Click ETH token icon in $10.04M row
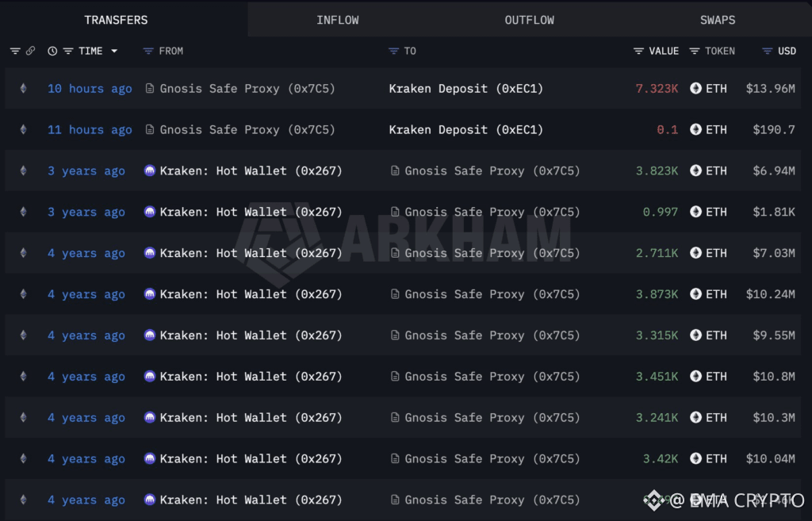 (696, 458)
